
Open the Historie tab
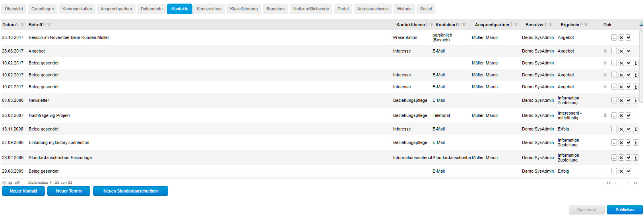click(x=404, y=9)
